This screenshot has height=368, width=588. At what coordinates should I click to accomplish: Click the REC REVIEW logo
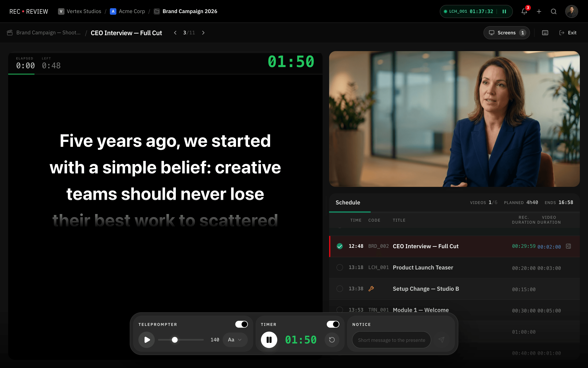(x=29, y=11)
